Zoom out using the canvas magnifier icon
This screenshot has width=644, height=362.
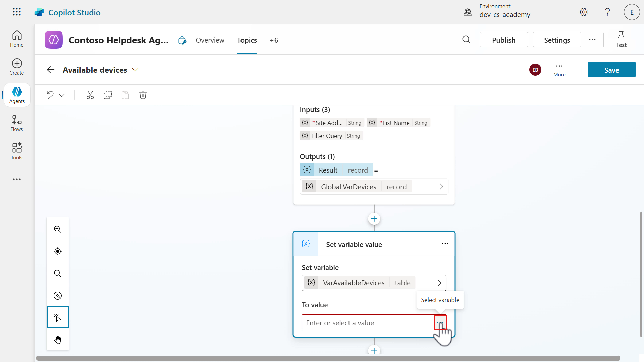[x=57, y=274]
